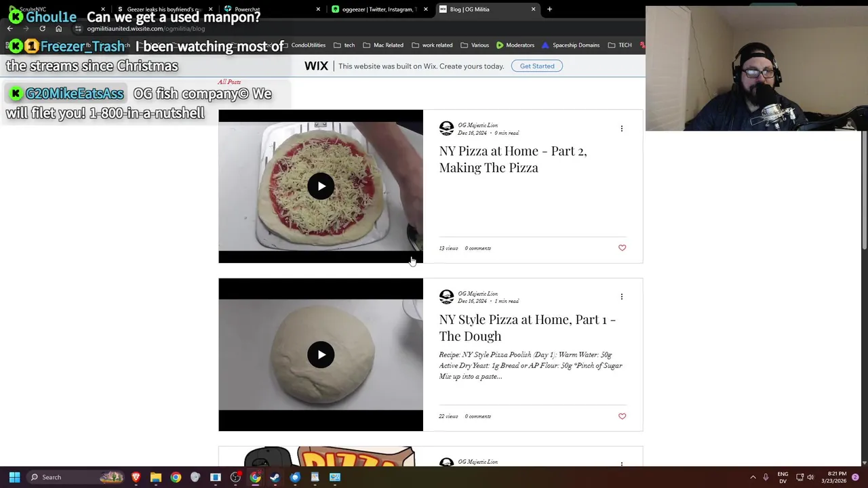Open the work related bookmark folder
This screenshot has width=868, height=488.
[x=432, y=45]
